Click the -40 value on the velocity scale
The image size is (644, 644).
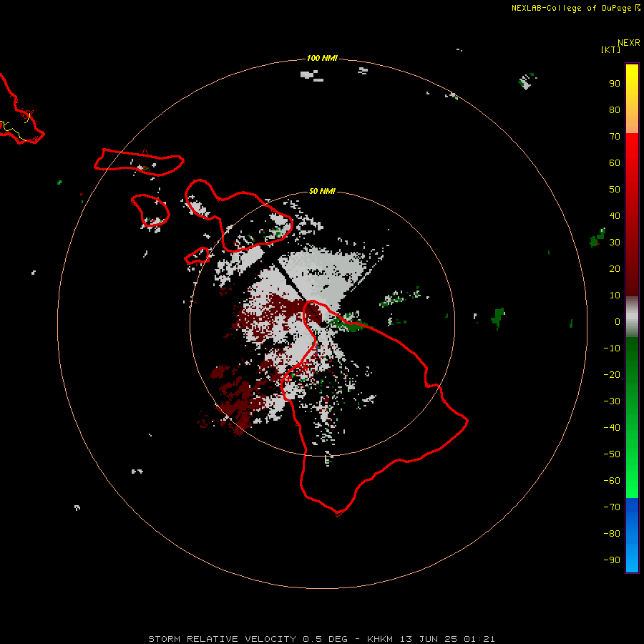pos(612,428)
